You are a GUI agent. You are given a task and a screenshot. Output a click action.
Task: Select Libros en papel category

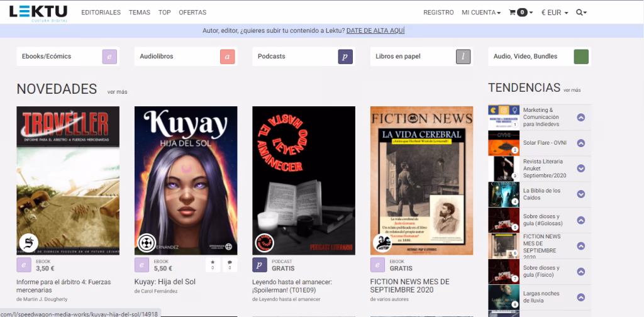[421, 57]
